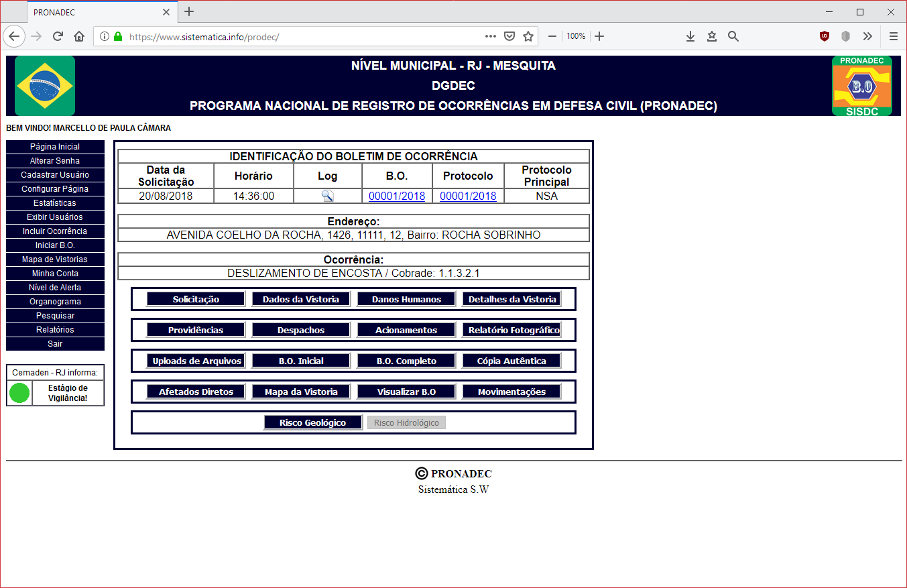Open the Pocket save icon
The image size is (907, 588).
(x=509, y=36)
